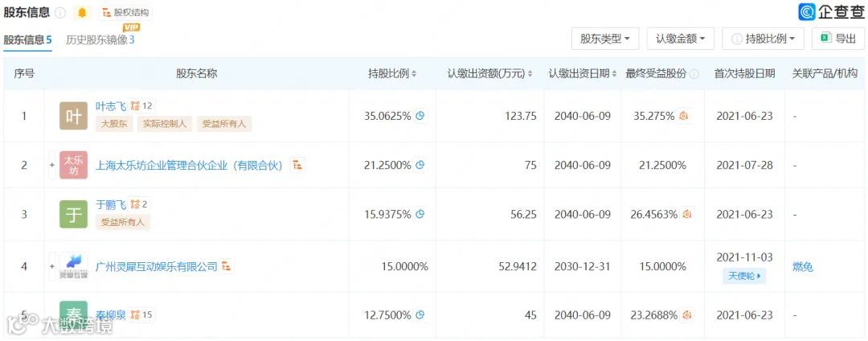This screenshot has height=341, width=868.
Task: Click related companies icon 2 beside 于鹏飞
Action: point(140,204)
